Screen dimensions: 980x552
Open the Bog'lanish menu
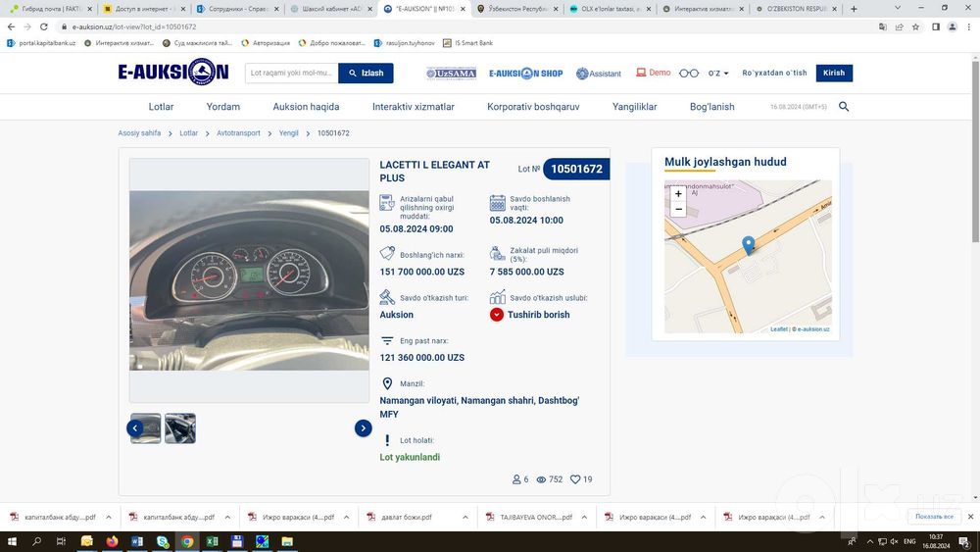[711, 107]
